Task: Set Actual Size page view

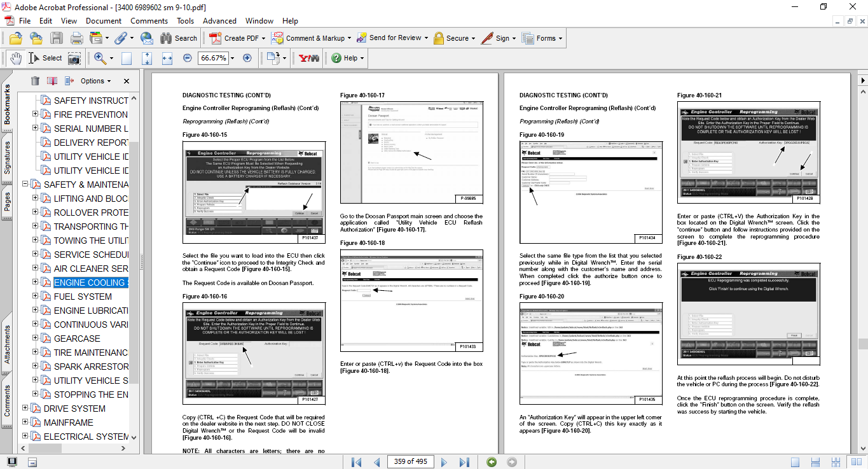Action: pos(127,58)
